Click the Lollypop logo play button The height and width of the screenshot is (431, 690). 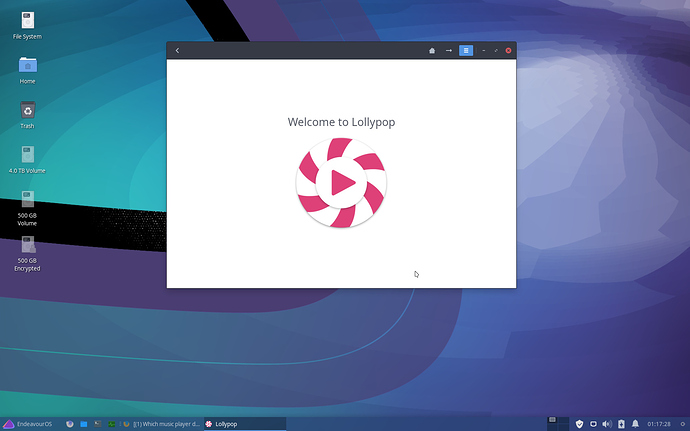click(341, 182)
